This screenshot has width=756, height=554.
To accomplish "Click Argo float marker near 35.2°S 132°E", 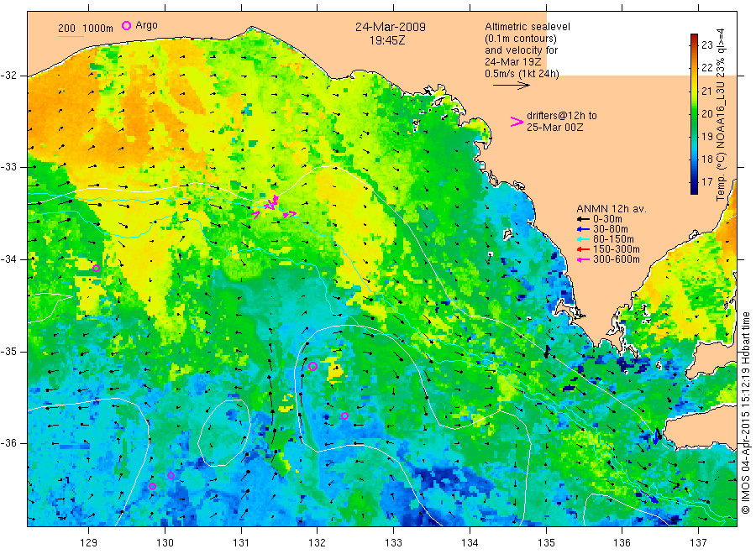I will point(312,366).
